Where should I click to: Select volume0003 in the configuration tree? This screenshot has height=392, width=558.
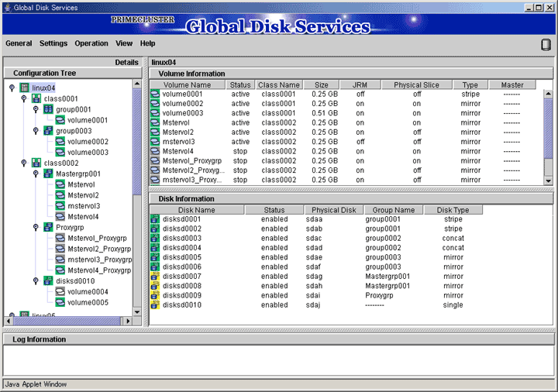(x=88, y=153)
